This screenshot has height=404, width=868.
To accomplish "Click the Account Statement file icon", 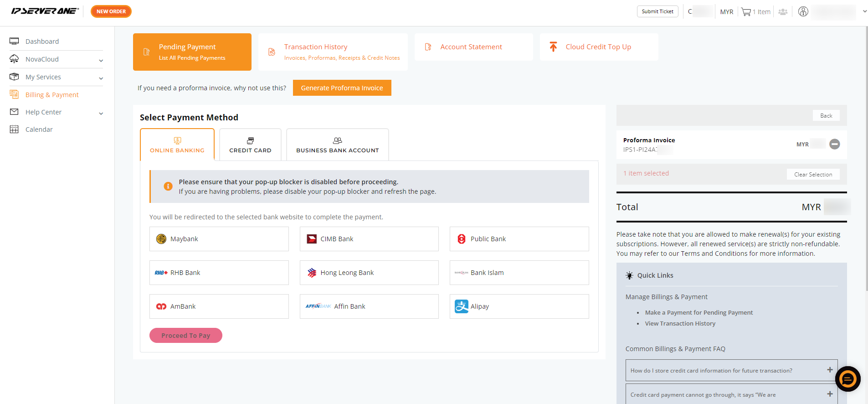I will (x=428, y=47).
